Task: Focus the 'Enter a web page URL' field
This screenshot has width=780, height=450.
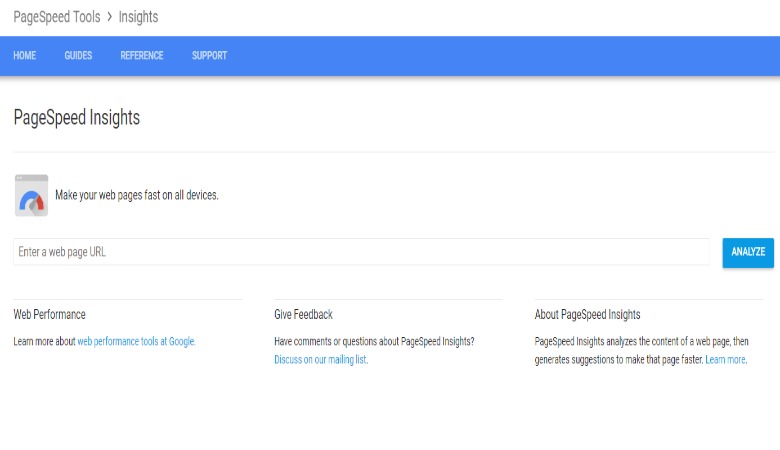Action: (362, 252)
